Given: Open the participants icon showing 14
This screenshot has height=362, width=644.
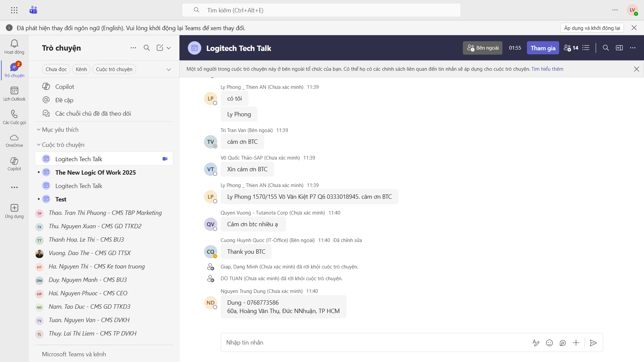Looking at the screenshot, I should point(571,48).
